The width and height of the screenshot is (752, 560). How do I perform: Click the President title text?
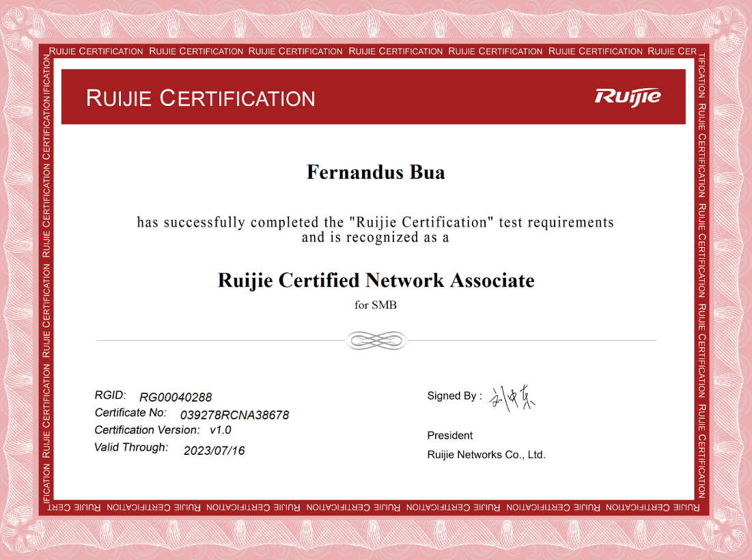tap(449, 436)
